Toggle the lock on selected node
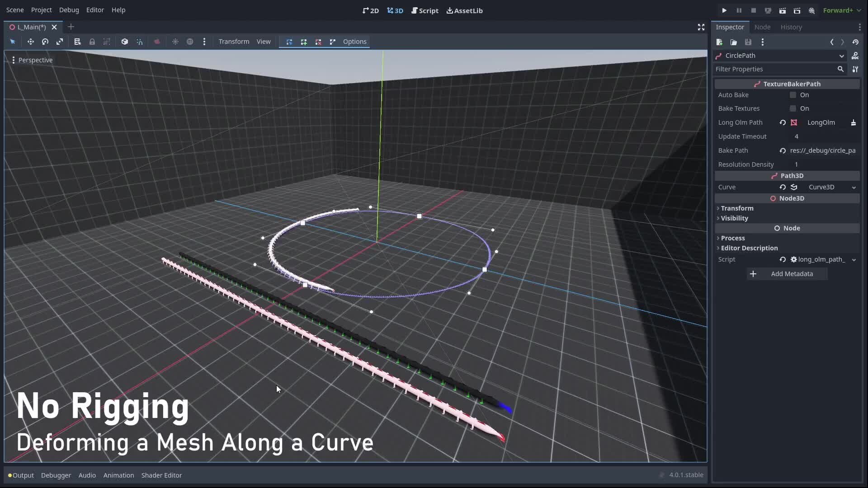 (92, 42)
